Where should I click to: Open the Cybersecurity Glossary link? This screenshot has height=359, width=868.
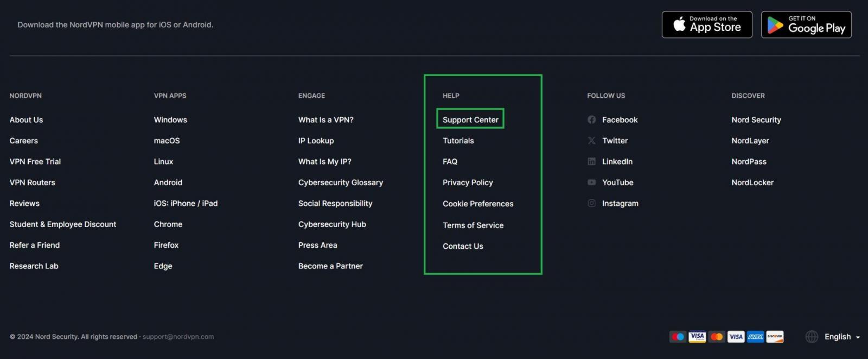(341, 182)
